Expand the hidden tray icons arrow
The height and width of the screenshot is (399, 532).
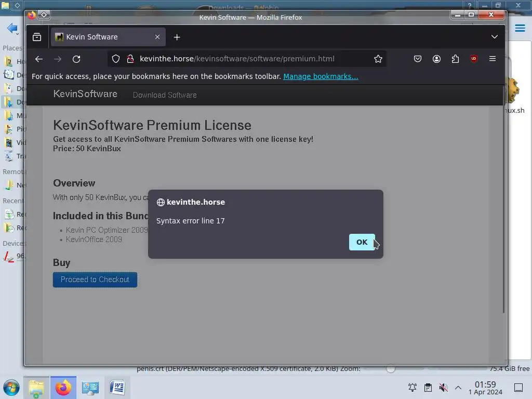[458, 388]
